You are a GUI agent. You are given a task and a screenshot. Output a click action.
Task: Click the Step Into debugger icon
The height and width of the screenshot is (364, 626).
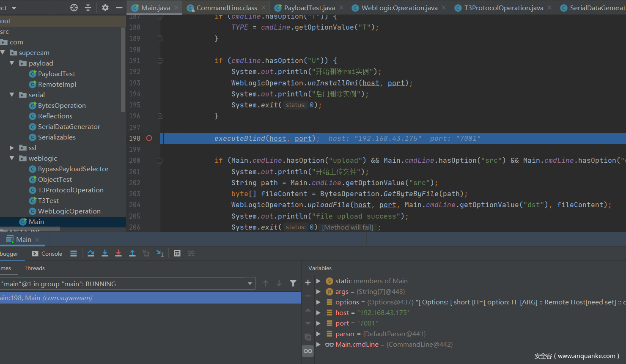click(105, 253)
